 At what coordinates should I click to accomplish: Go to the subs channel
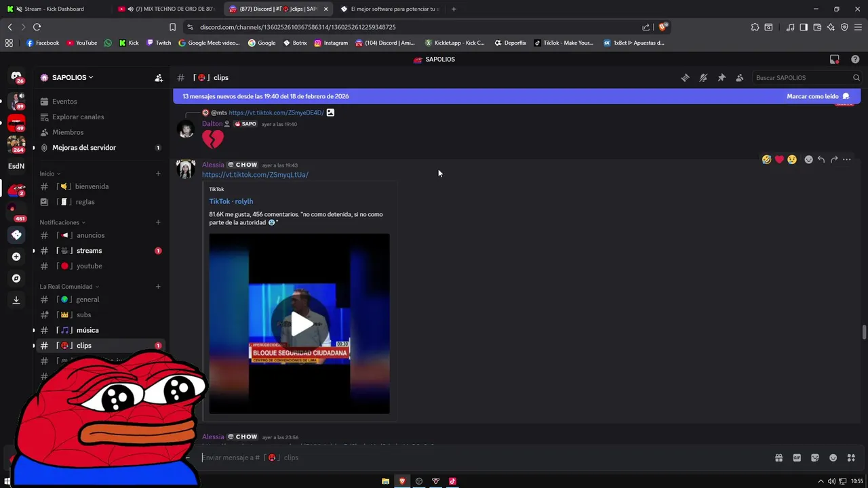point(100,315)
